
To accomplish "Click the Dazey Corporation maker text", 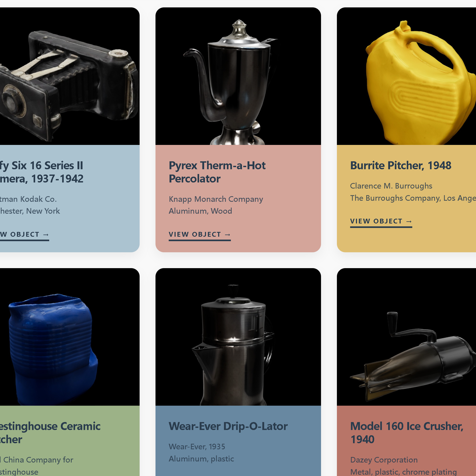I will point(384,460).
